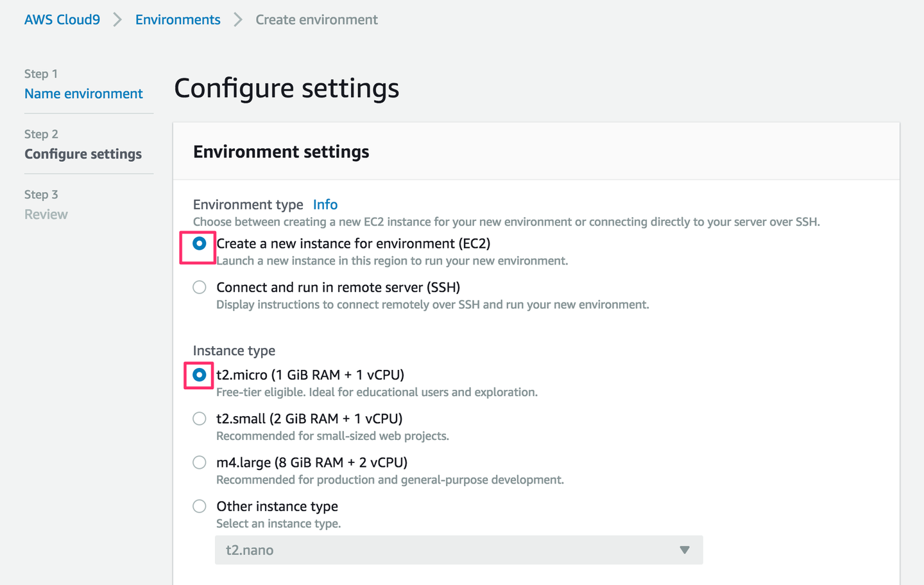
Task: Select the t2.micro instance type
Action: [200, 375]
